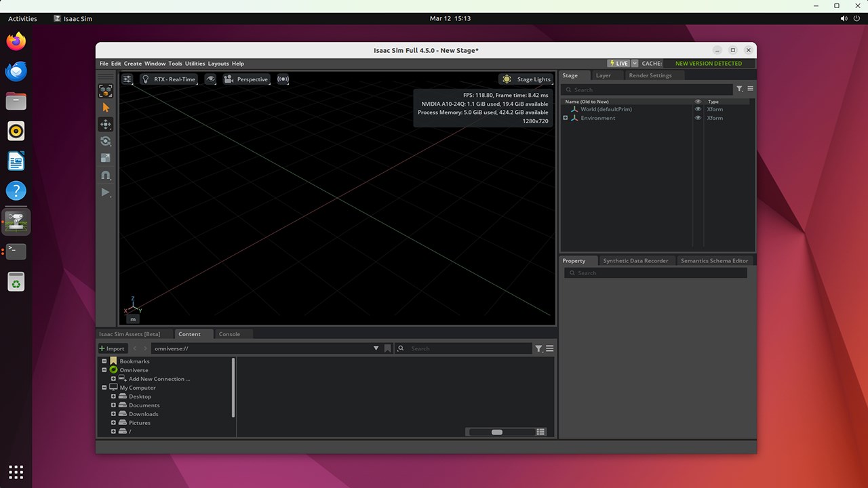Screen dimensions: 868x488
Task: Open the RTX - Real-Time renderer menu
Action: click(169, 79)
